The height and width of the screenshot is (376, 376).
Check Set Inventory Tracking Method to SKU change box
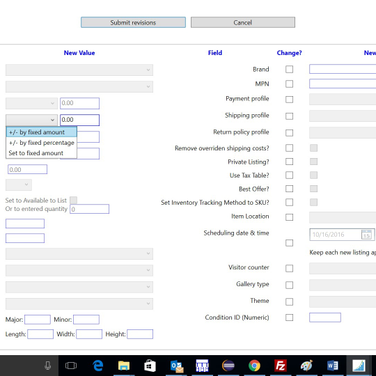tap(289, 202)
